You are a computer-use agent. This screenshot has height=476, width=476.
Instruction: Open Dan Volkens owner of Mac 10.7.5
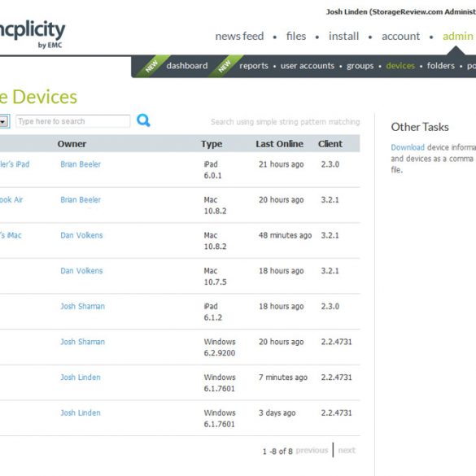(81, 270)
